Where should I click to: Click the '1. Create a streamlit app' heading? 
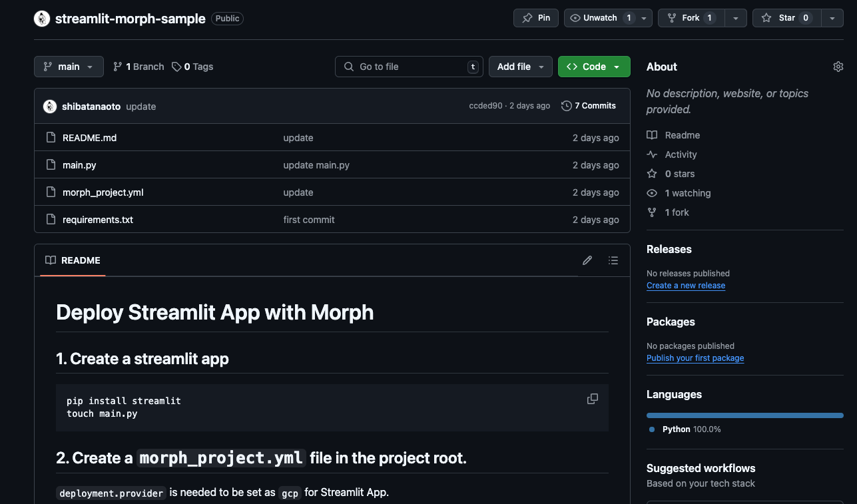pyautogui.click(x=143, y=359)
